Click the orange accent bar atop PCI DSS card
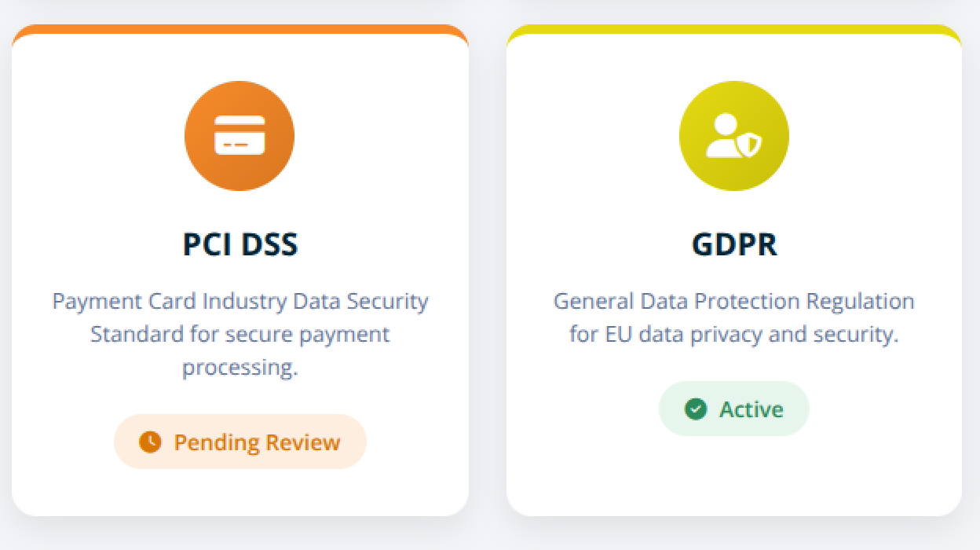Screen dimensions: 980x550 pos(240,31)
